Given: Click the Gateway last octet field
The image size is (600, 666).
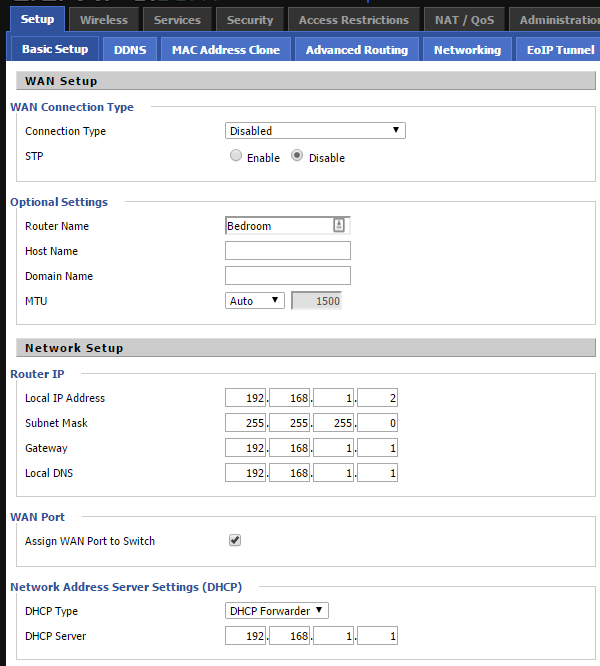Looking at the screenshot, I should [377, 448].
